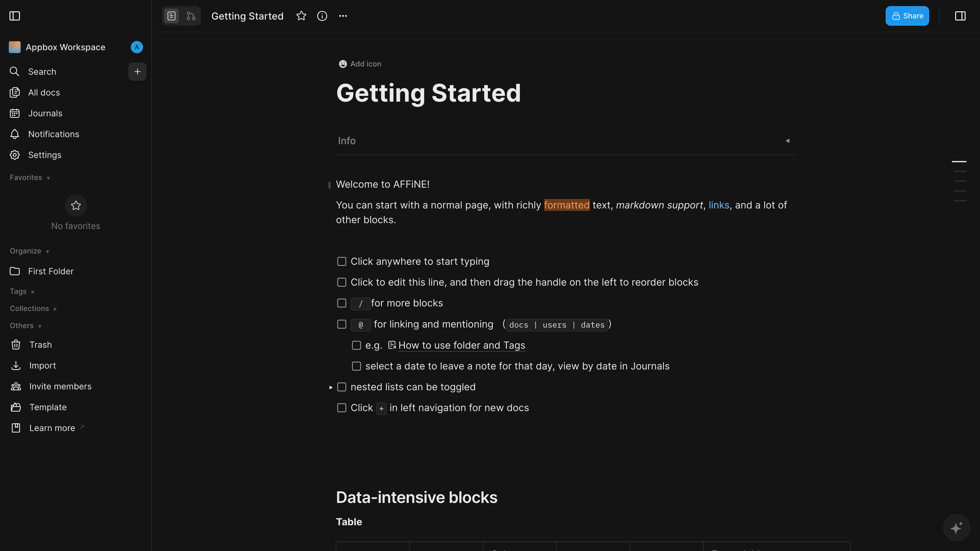The height and width of the screenshot is (551, 980).
Task: Click the Getting Started page title
Action: [428, 93]
